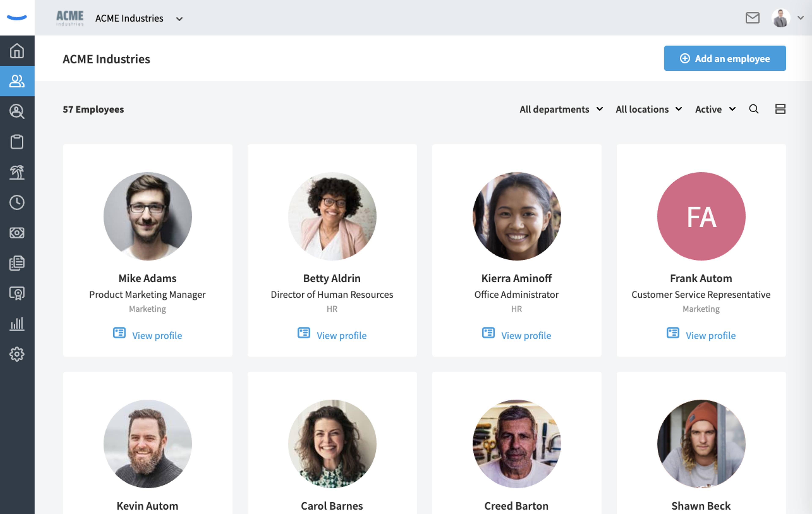Open Kierra Aminoff's View profile link
The image size is (812, 514).
[x=526, y=336]
